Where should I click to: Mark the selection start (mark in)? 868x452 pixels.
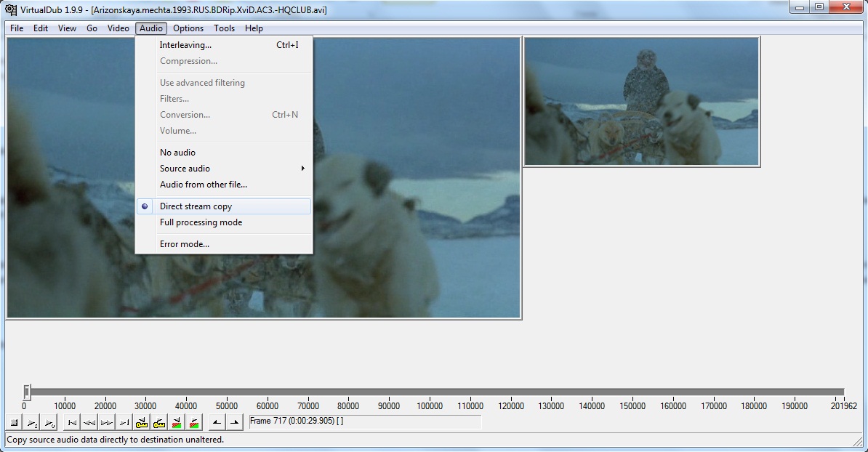[217, 423]
